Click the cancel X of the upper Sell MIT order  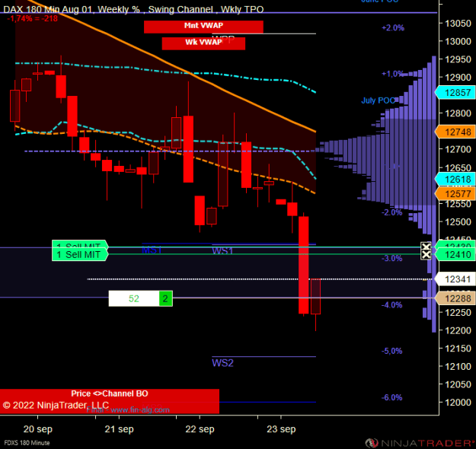(426, 246)
